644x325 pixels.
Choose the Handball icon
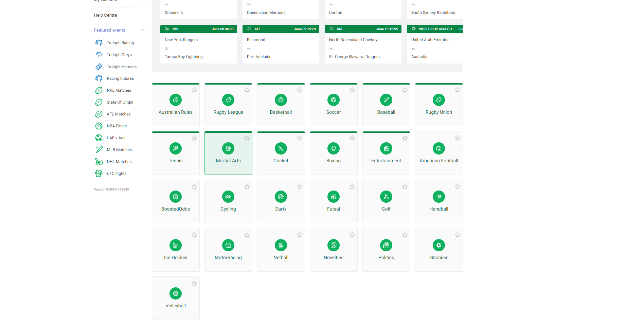439,197
